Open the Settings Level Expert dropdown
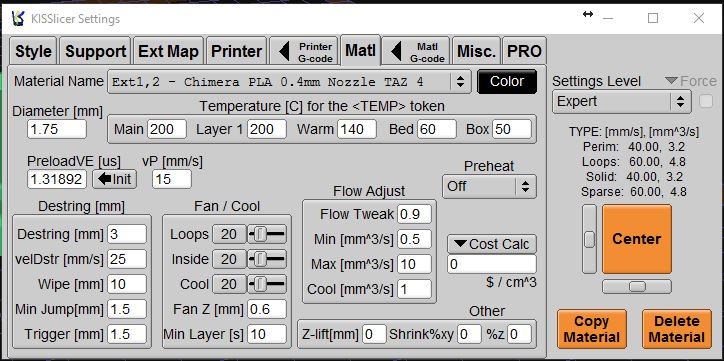 click(x=621, y=102)
